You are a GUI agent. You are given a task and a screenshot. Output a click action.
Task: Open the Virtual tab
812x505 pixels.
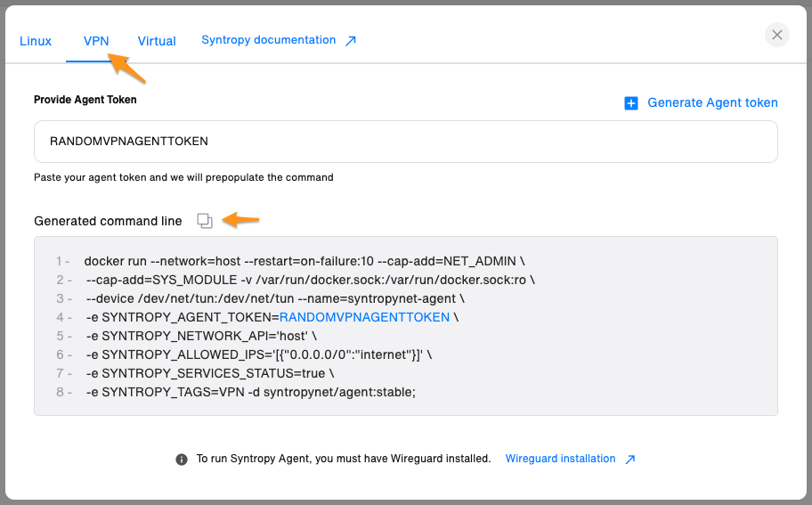[157, 41]
